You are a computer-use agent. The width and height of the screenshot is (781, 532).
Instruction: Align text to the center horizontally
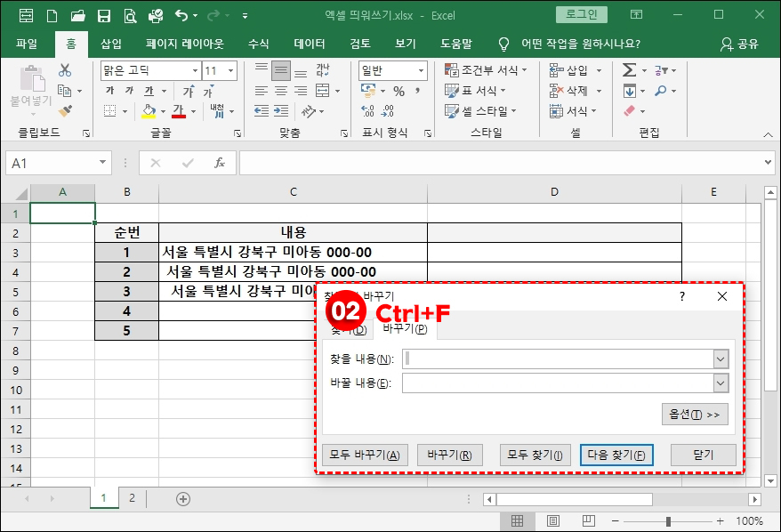pos(281,91)
